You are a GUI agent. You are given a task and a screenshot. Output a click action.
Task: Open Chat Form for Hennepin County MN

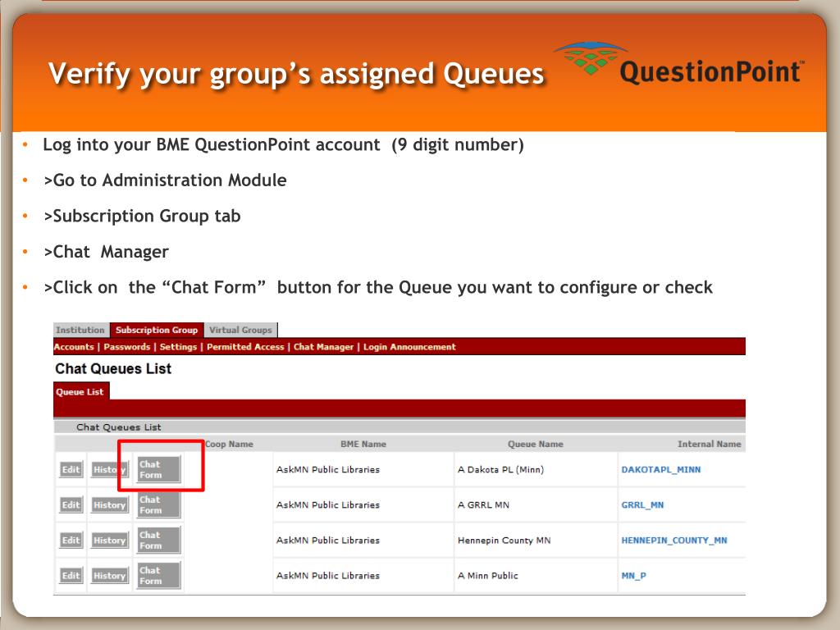158,540
